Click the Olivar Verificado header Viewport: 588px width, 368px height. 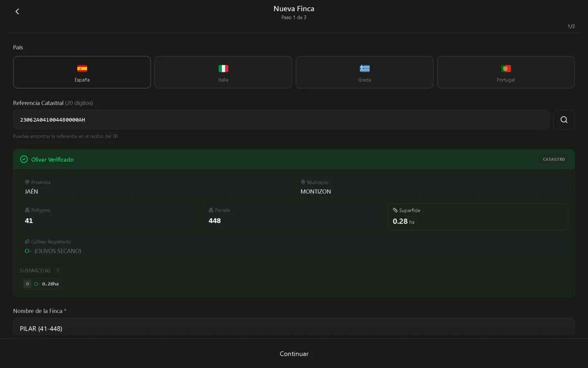52,159
